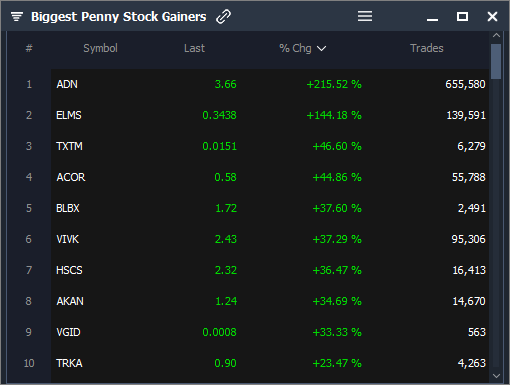This screenshot has height=385, width=510.
Task: Click the vertical scrollbar thumb
Action: tap(496, 61)
